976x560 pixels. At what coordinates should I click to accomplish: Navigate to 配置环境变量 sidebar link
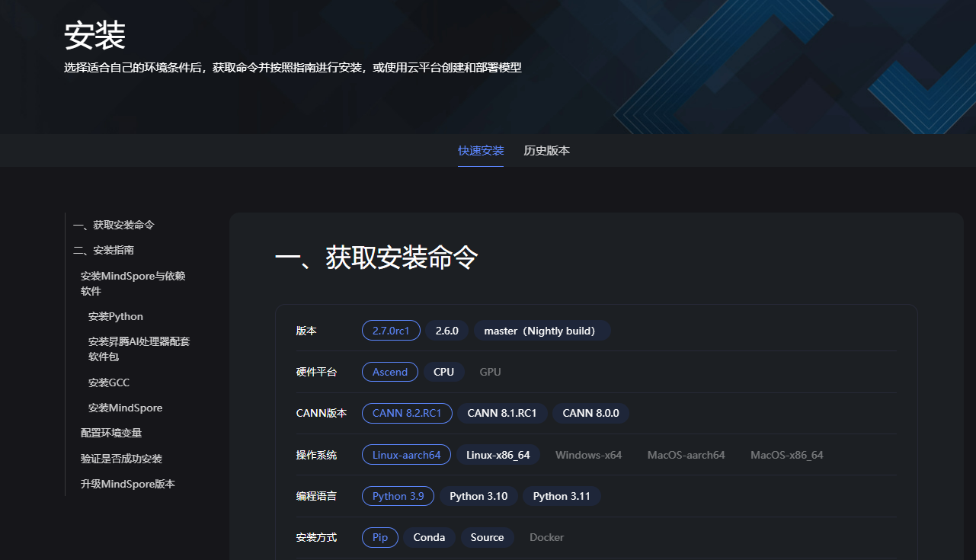click(111, 433)
